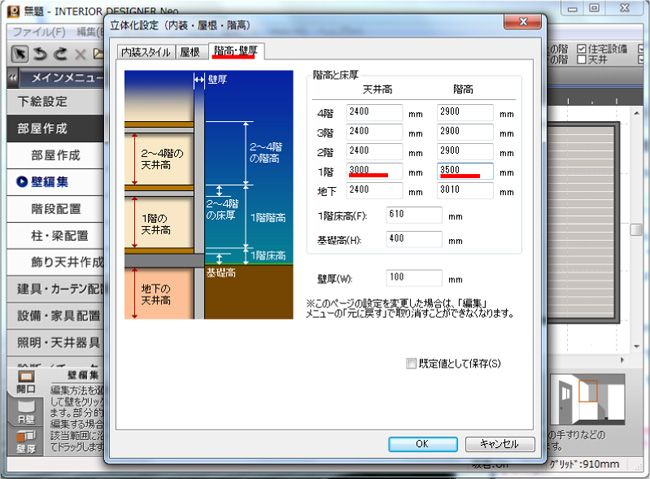650x479 pixels.
Task: Click the redo arrow icon
Action: [x=60, y=54]
